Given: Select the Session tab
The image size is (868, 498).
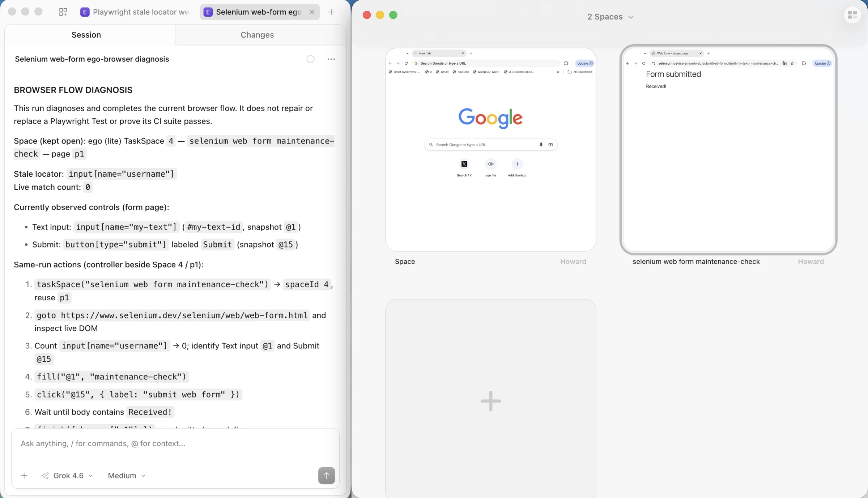Looking at the screenshot, I should tap(86, 35).
